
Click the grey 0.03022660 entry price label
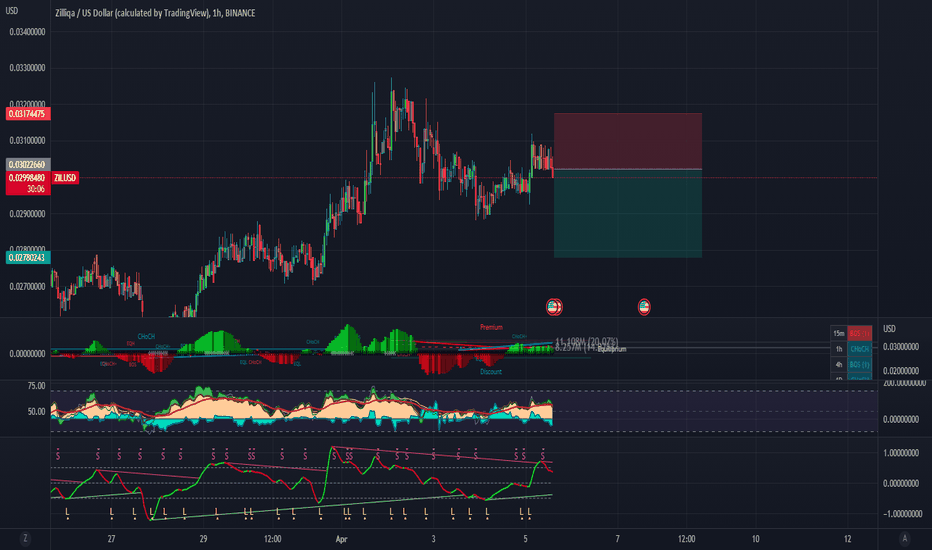(28, 165)
